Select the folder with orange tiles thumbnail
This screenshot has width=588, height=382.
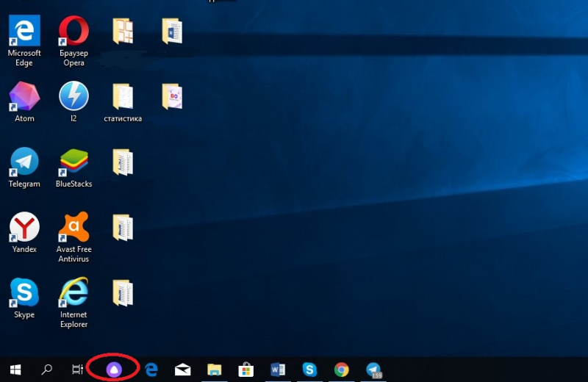[123, 31]
